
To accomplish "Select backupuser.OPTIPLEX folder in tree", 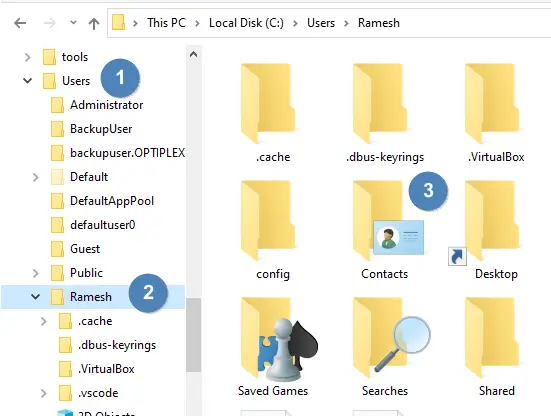I will 127,153.
